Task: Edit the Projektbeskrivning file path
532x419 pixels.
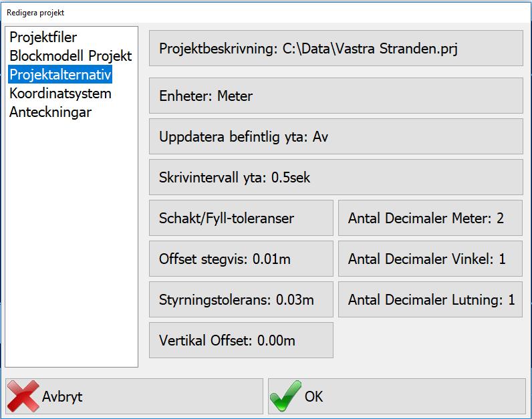Action: point(336,48)
